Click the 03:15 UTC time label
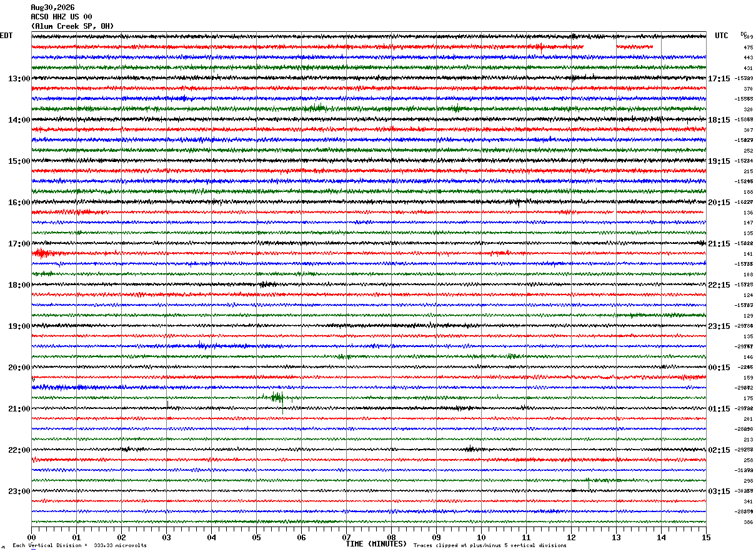Screen dimensions: 756x554 click(719, 491)
